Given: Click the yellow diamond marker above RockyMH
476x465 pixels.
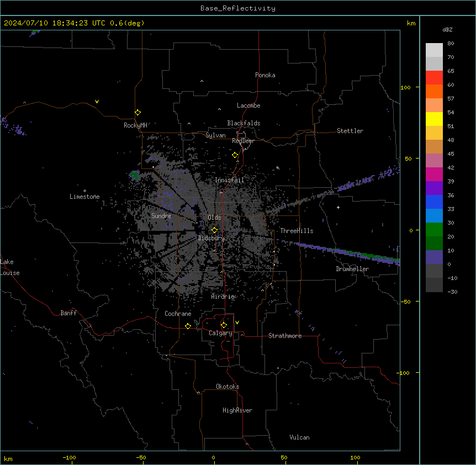Looking at the screenshot, I should click(x=138, y=113).
